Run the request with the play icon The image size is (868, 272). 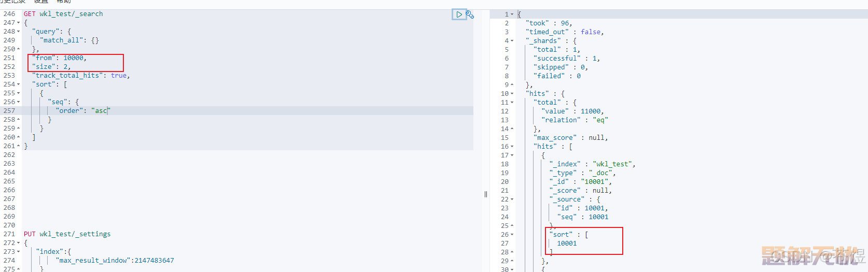[x=459, y=15]
